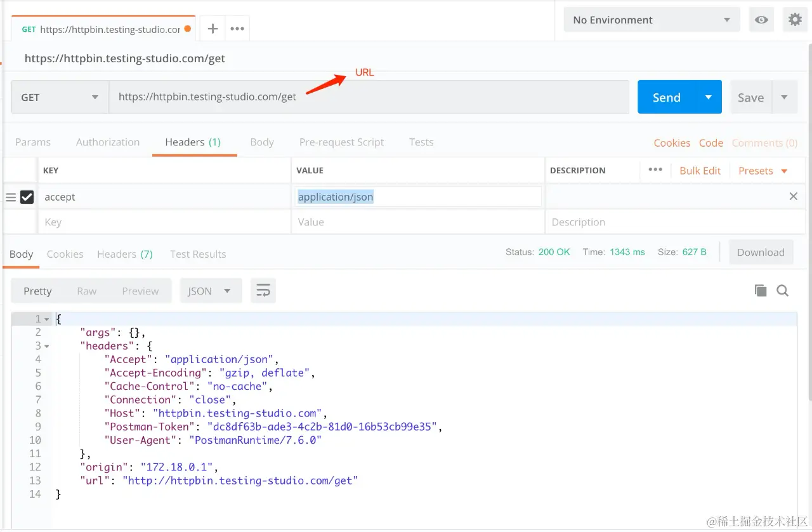Open the Tests tab

click(x=421, y=142)
